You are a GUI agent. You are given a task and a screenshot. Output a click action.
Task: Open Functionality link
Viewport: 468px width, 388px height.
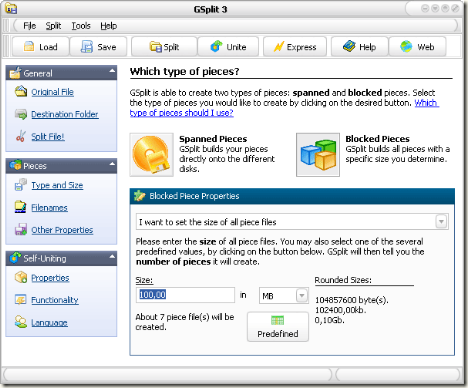(x=55, y=300)
